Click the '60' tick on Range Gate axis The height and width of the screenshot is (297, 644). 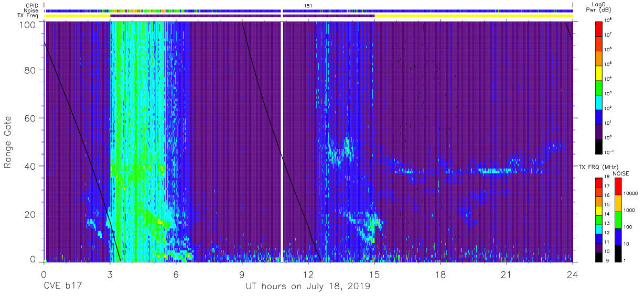pos(30,118)
